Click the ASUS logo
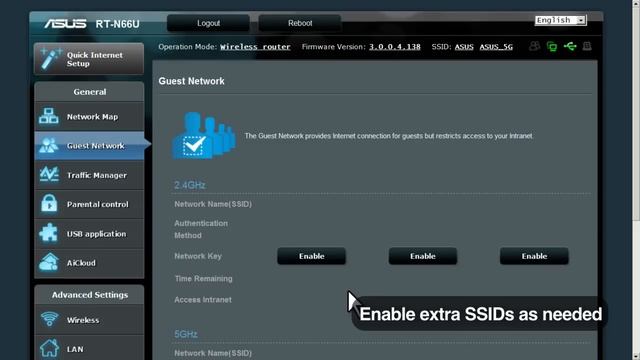Image resolution: width=640 pixels, height=360 pixels. 65,24
